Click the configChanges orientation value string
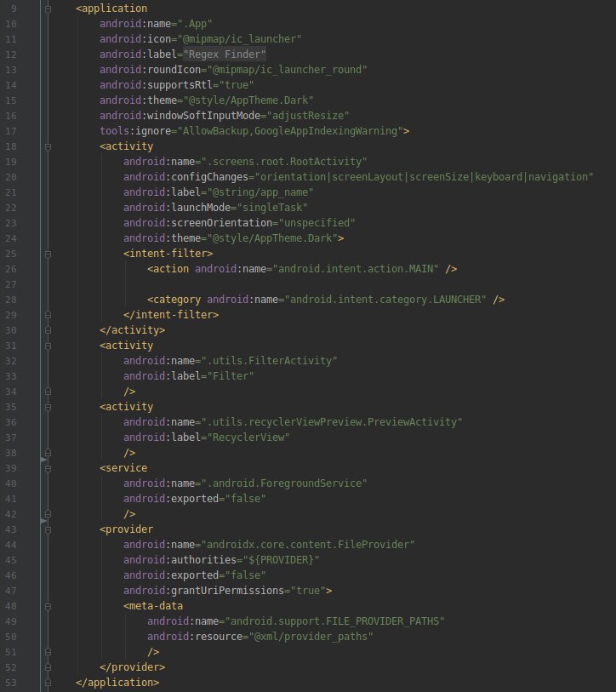616x692 pixels. (424, 177)
